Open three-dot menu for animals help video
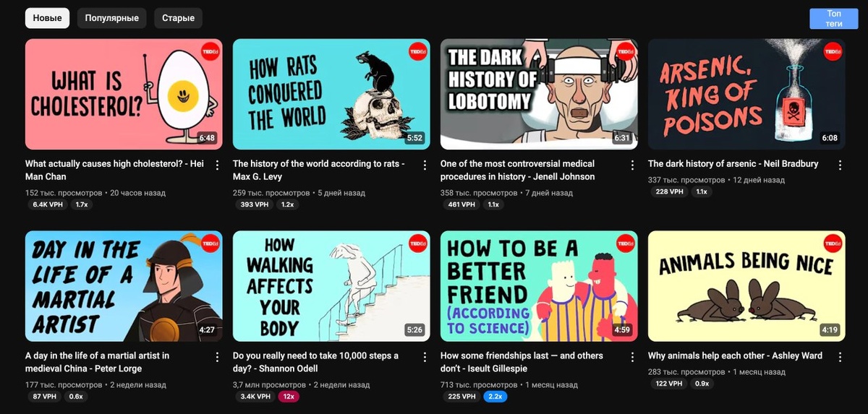 840,357
